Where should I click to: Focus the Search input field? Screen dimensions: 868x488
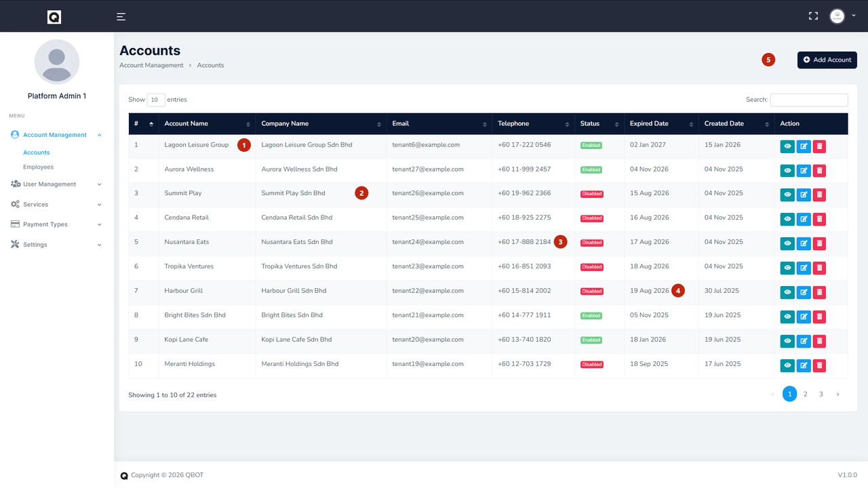pos(809,100)
